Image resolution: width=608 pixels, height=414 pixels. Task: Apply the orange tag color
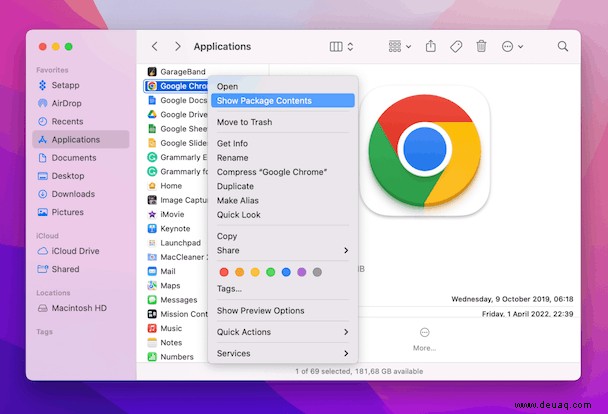(240, 272)
